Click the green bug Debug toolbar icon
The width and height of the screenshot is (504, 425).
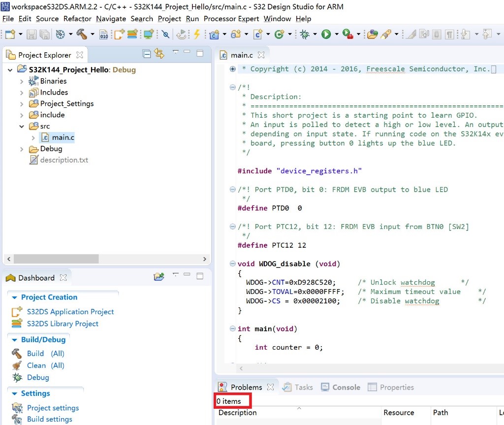coord(304,34)
